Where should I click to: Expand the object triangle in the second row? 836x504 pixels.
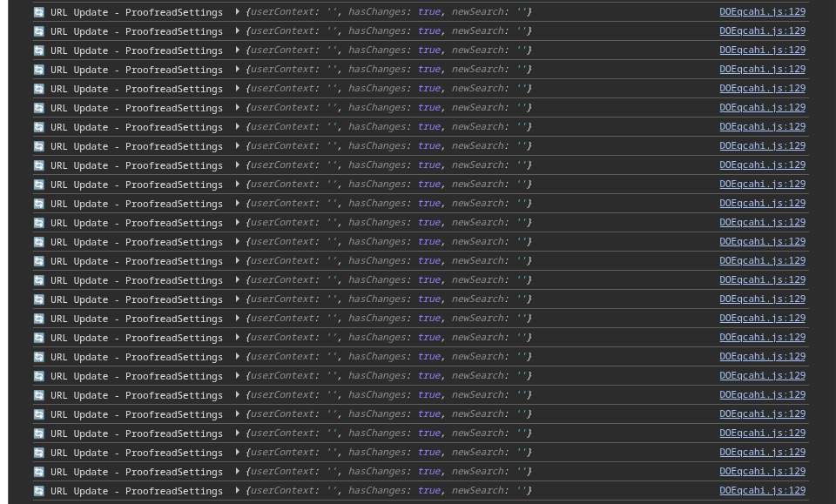237,31
